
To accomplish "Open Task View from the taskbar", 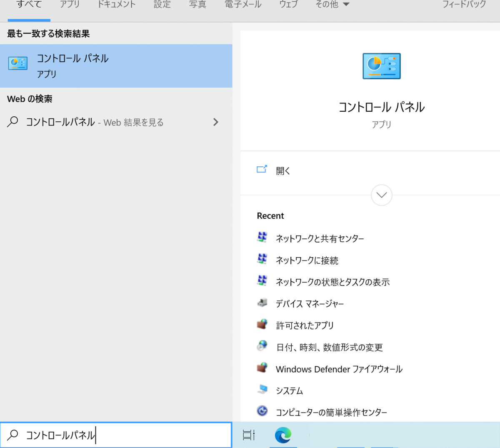I will 249,435.
